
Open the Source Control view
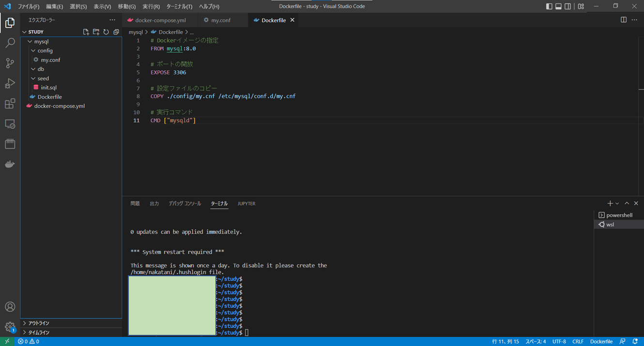coord(10,63)
